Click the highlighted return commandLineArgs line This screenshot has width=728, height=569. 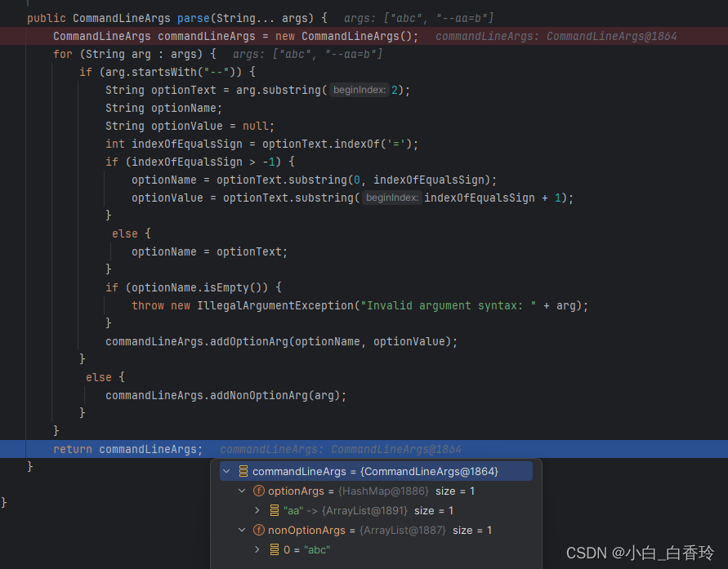[127, 450]
